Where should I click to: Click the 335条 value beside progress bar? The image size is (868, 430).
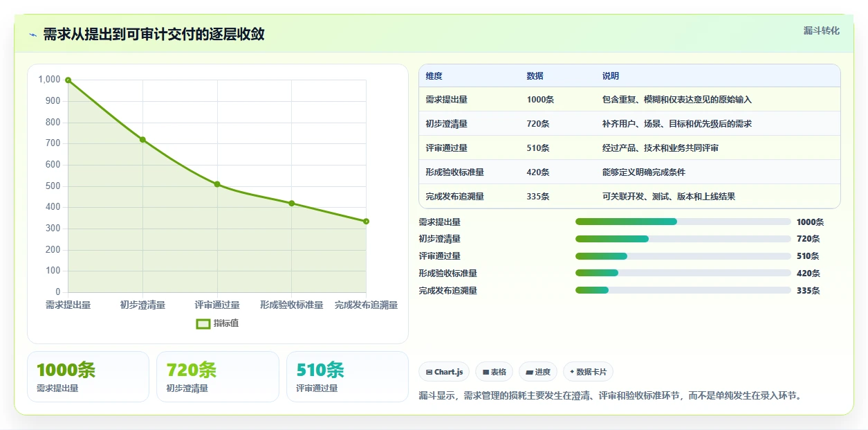point(809,291)
